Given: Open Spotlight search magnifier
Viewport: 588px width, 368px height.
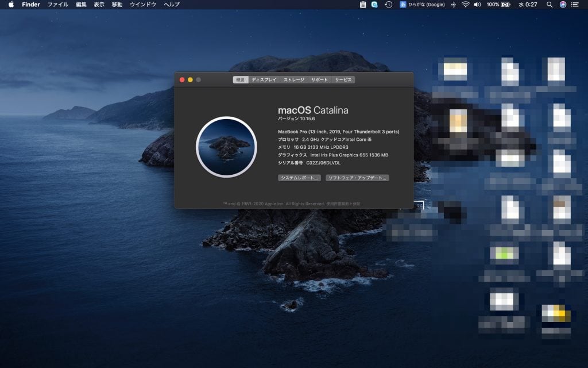Looking at the screenshot, I should (x=550, y=5).
